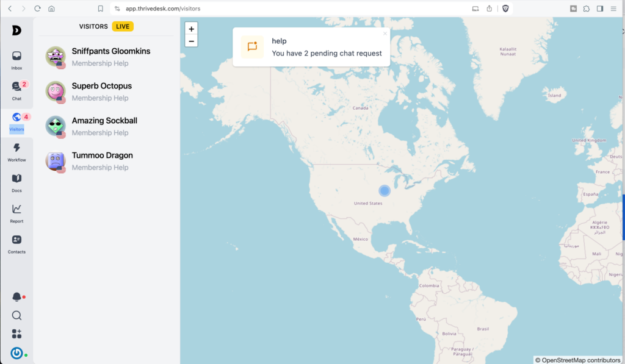625x364 pixels.
Task: Zoom in using the map plus control
Action: [x=191, y=29]
